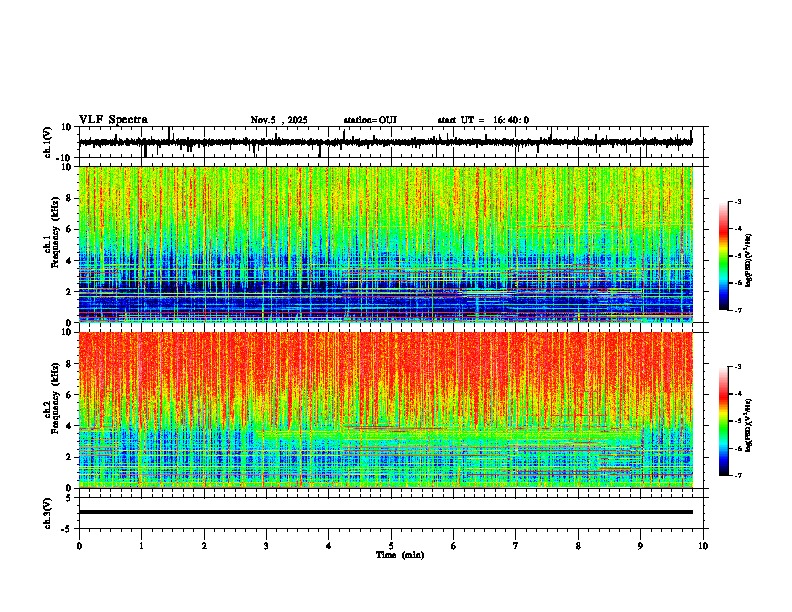792x612 pixels.
Task: Click the ch.1 color scale units label
Action: coord(749,261)
